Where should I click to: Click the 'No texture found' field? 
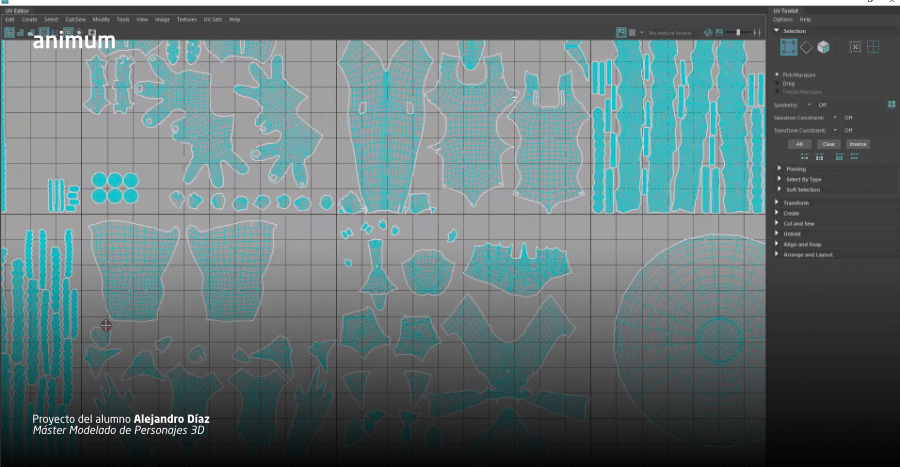[x=670, y=33]
